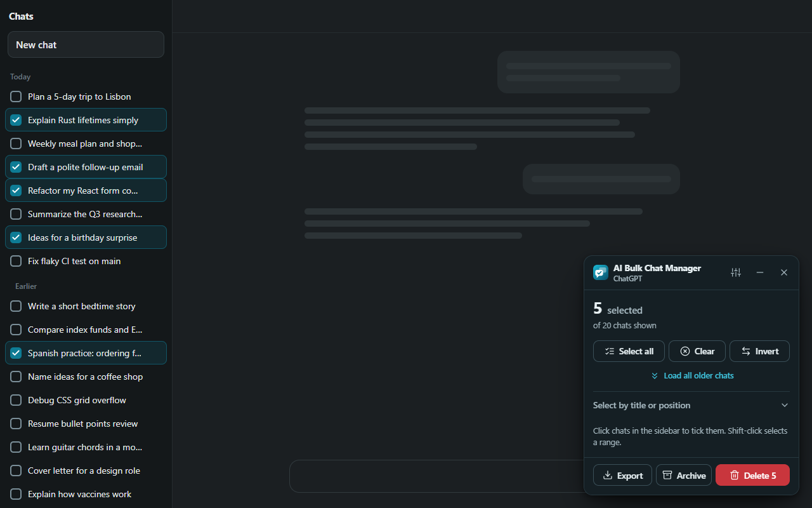The width and height of the screenshot is (812, 508).
Task: Click the AI Bulk Chat Manager logo icon
Action: click(600, 272)
